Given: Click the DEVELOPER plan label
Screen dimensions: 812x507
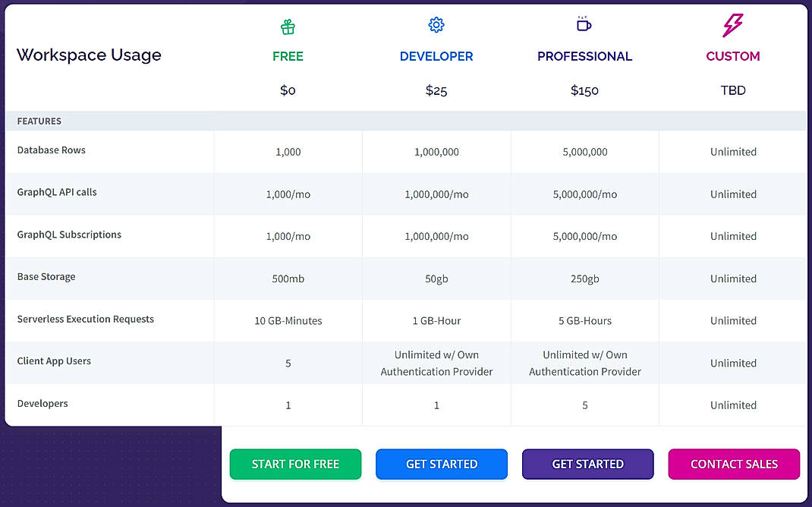Looking at the screenshot, I should coord(436,56).
